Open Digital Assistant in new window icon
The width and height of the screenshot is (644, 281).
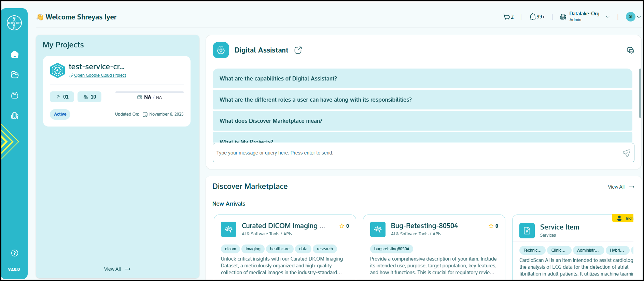pos(298,50)
